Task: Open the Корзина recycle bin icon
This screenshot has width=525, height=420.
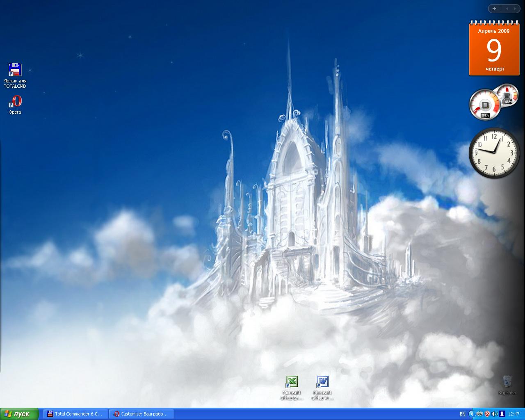Action: [507, 385]
